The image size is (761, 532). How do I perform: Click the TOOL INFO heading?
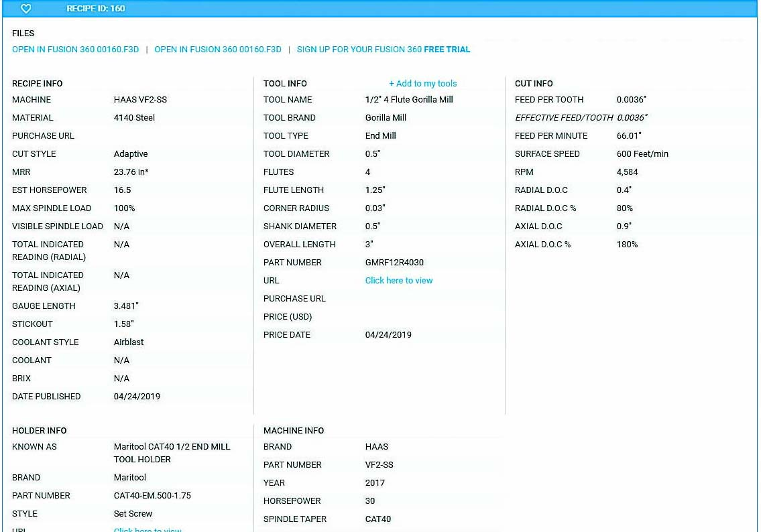286,83
